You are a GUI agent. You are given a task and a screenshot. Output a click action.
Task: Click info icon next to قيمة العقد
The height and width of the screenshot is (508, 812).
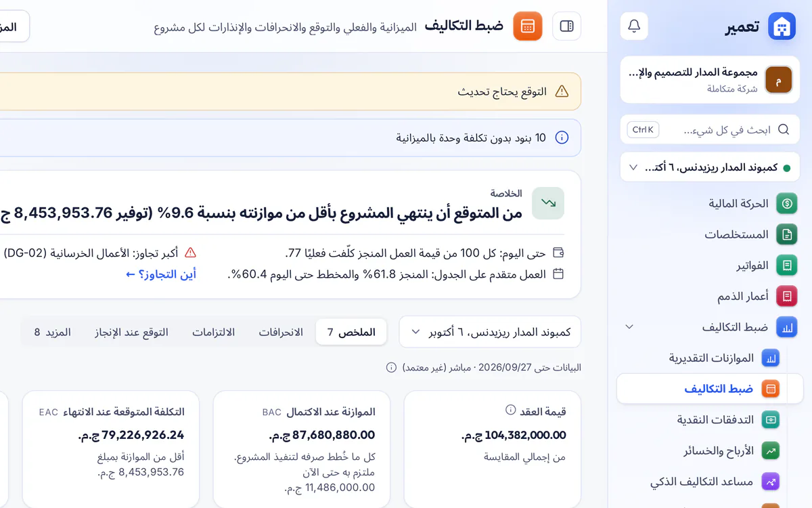click(511, 410)
